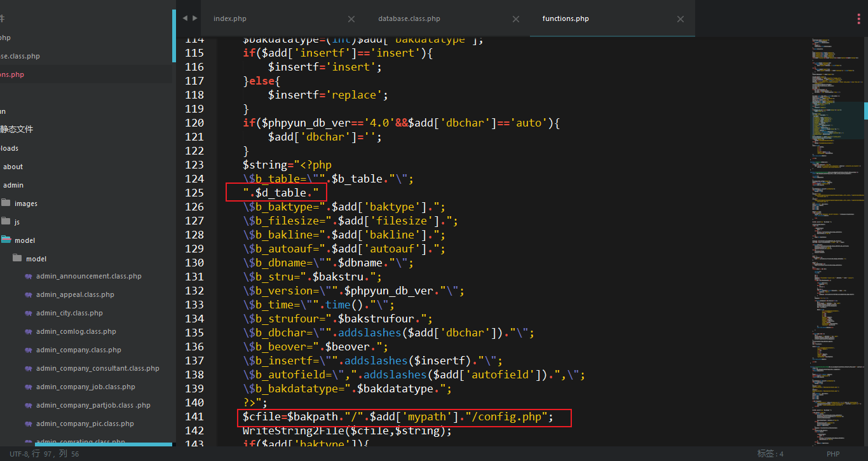This screenshot has width=868, height=461.
Task: Switch to the index.php tab
Action: 230,18
